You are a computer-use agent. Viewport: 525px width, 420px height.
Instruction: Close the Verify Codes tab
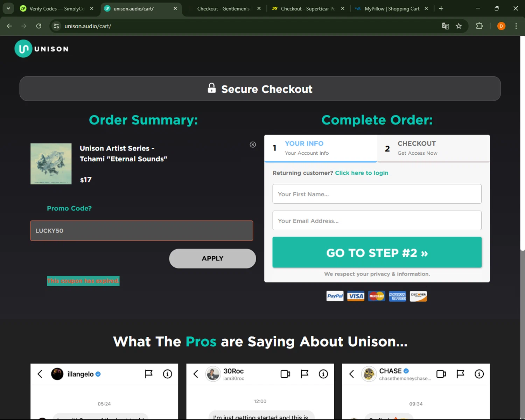pos(92,8)
